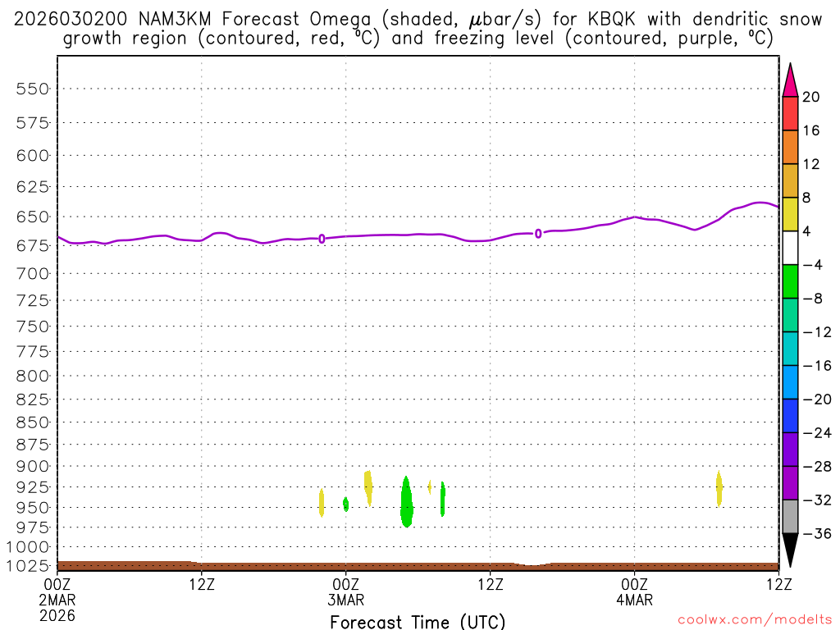Click the color bar label '20'

[x=810, y=97]
